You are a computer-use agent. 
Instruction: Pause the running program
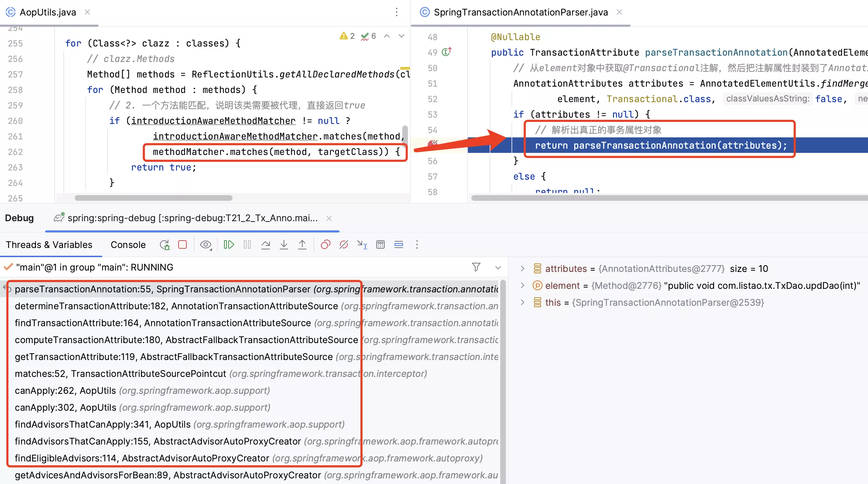pos(247,244)
